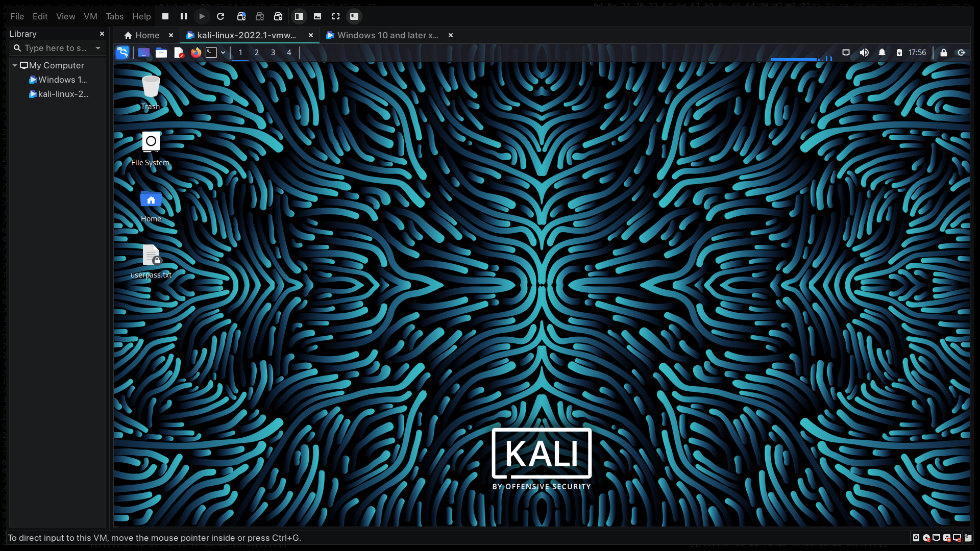This screenshot has width=980, height=551.
Task: Open Firefox from the Kali panel
Action: (196, 53)
